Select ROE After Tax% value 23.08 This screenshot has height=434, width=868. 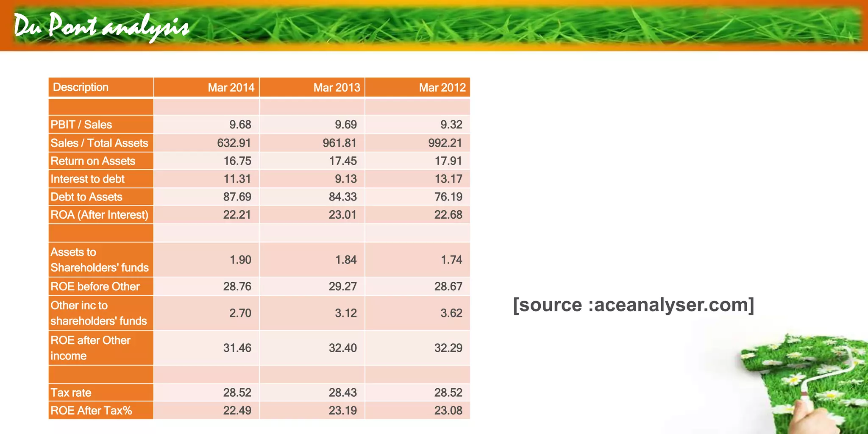point(448,410)
